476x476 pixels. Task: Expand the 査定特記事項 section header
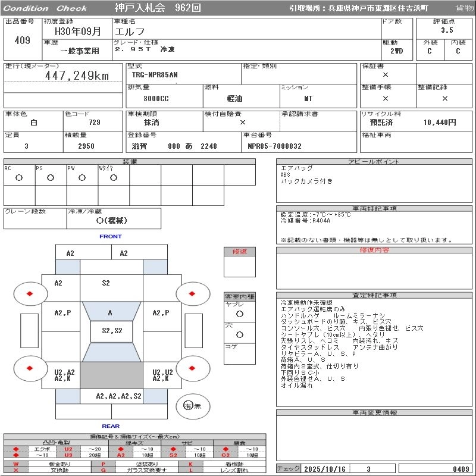pyautogui.click(x=375, y=295)
